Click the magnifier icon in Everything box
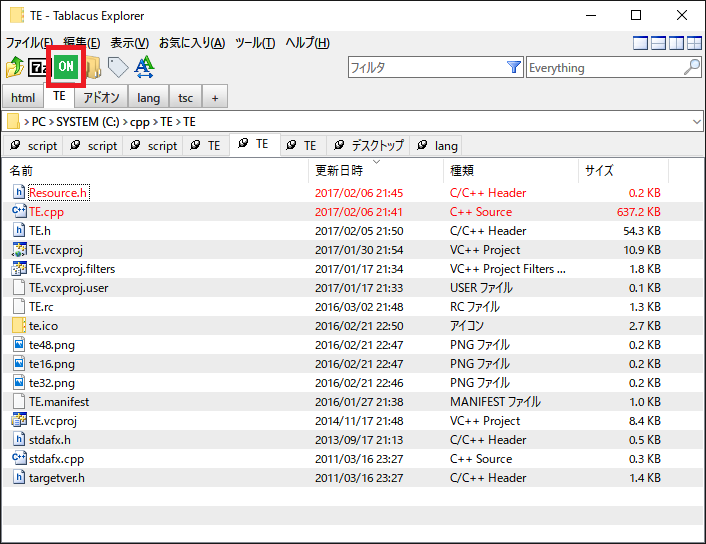 coord(692,67)
